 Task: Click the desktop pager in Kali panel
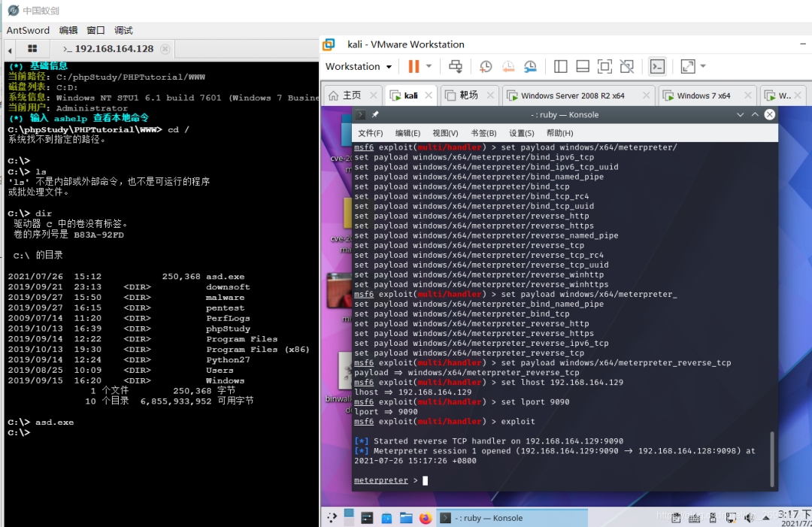(x=349, y=517)
